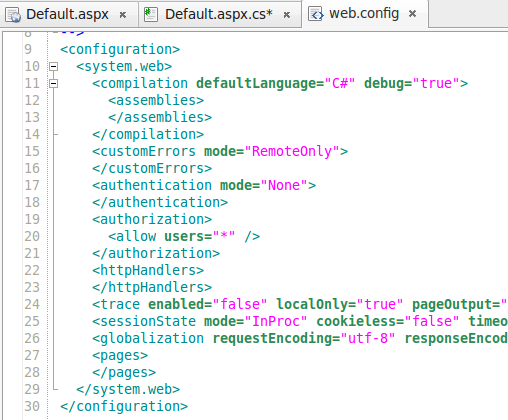Click the closing httpHandlers tag on line 23
The width and height of the screenshot is (508, 420).
click(152, 287)
